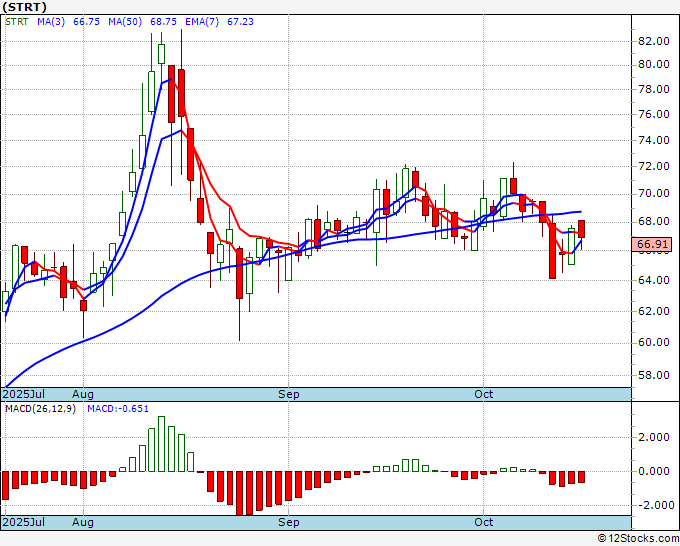Click the 2.000 MACD axis label
Screen dimensions: 680x546
[x=652, y=437]
